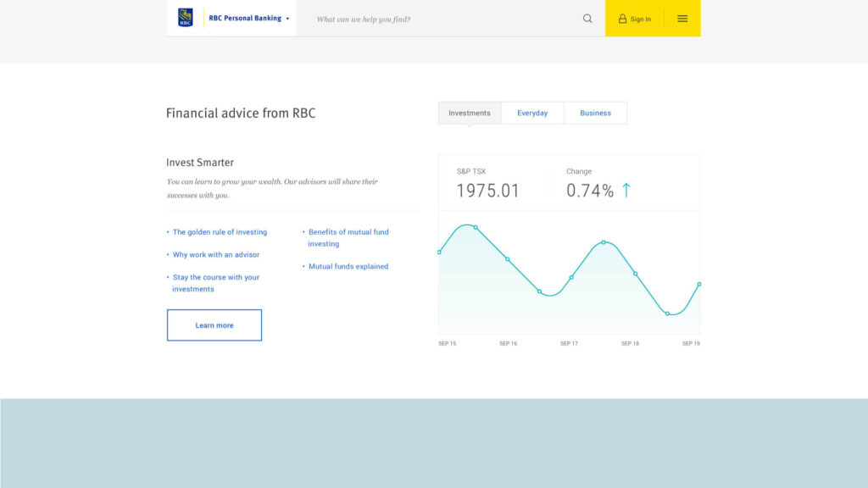This screenshot has height=488, width=868.
Task: Open the hamburger menu icon
Action: click(x=682, y=19)
